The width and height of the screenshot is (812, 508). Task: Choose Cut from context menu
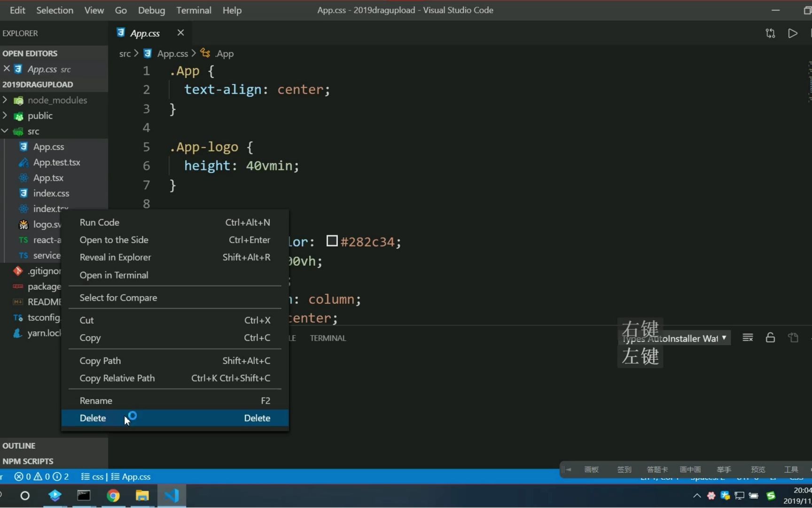(175, 320)
